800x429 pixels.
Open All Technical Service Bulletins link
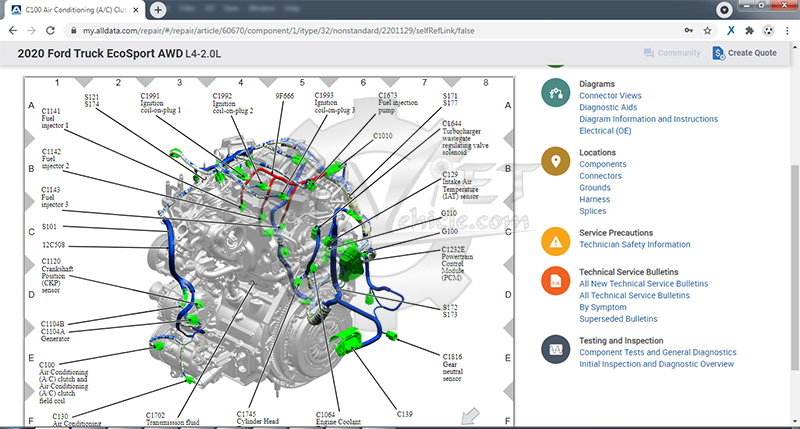click(634, 295)
